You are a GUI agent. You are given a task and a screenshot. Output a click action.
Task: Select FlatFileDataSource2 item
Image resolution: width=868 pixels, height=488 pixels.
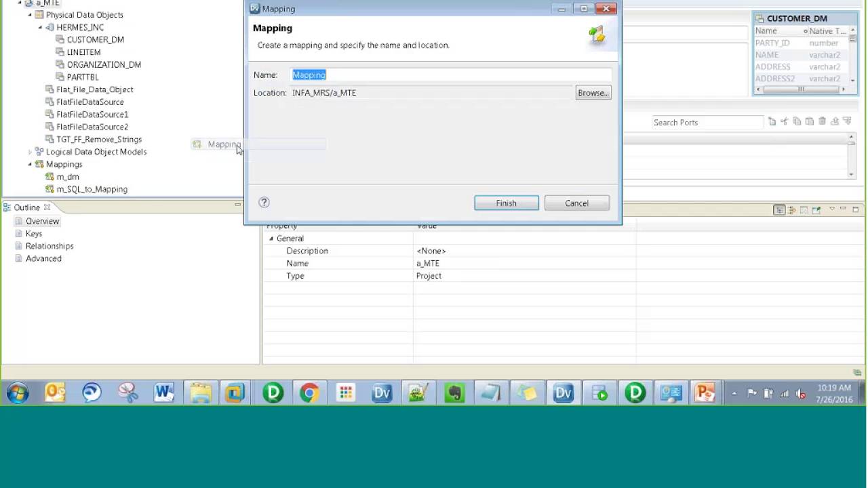(x=92, y=127)
